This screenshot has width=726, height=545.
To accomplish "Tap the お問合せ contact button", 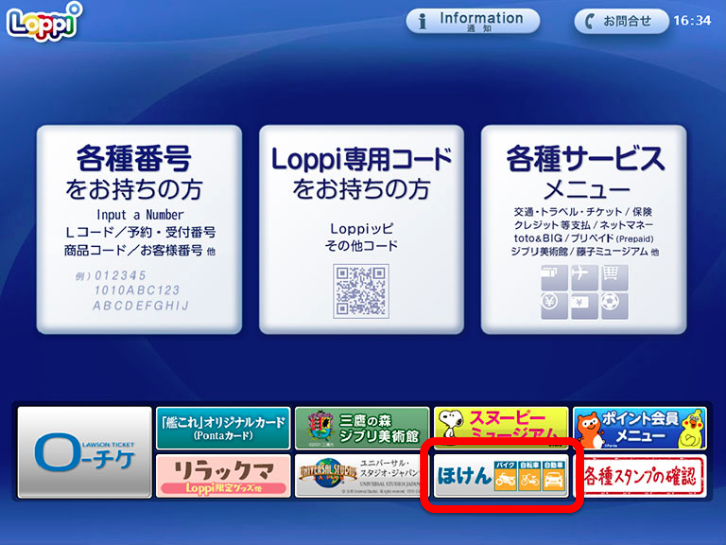I will click(621, 21).
